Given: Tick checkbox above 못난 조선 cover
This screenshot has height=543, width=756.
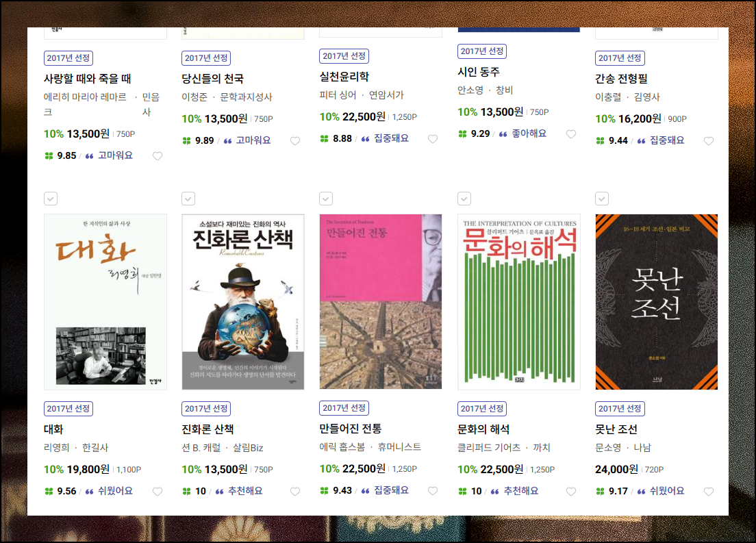Looking at the screenshot, I should [602, 199].
